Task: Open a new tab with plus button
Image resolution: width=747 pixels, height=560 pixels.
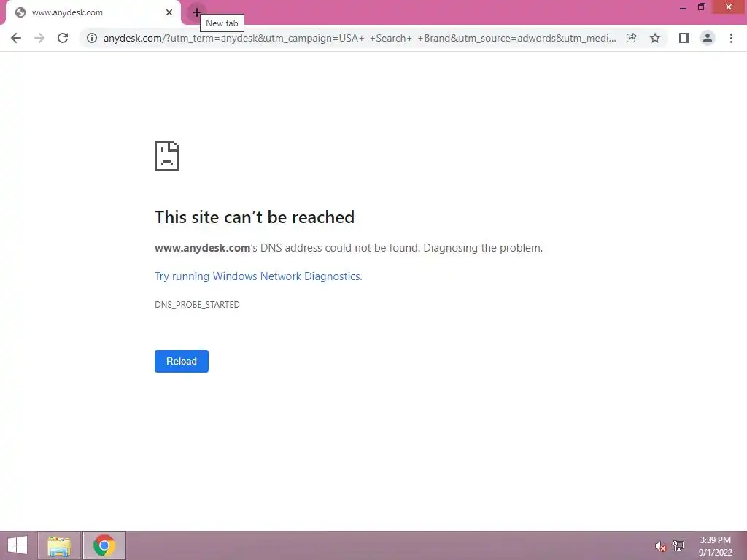Action: pos(197,12)
